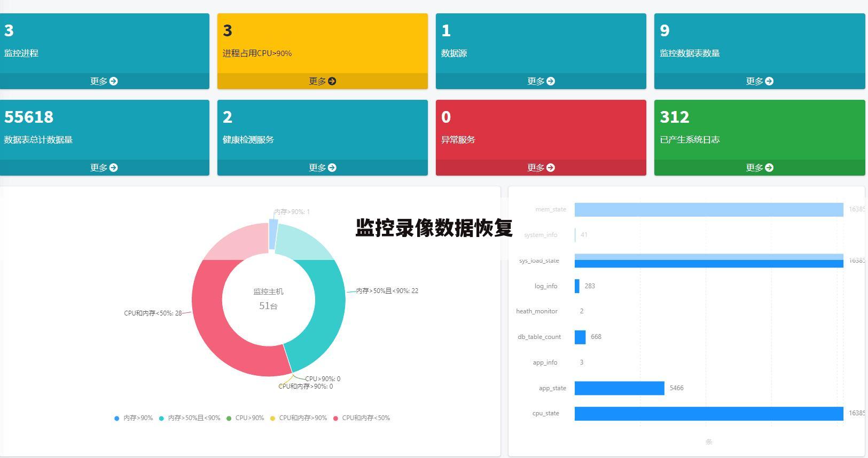This screenshot has height=458, width=868.
Task: Toggle 内存>50%且<90% legend item
Action: pyautogui.click(x=190, y=418)
